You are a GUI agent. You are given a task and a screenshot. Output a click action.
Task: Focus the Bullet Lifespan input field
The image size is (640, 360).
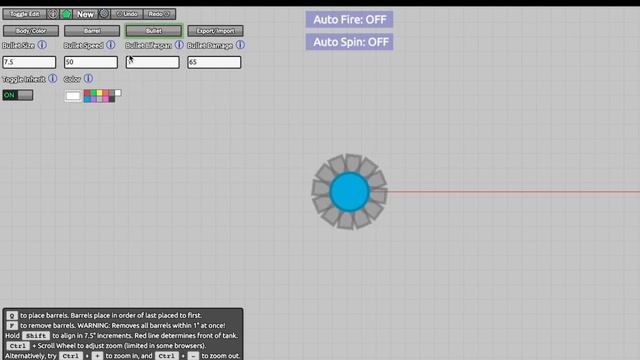point(152,62)
